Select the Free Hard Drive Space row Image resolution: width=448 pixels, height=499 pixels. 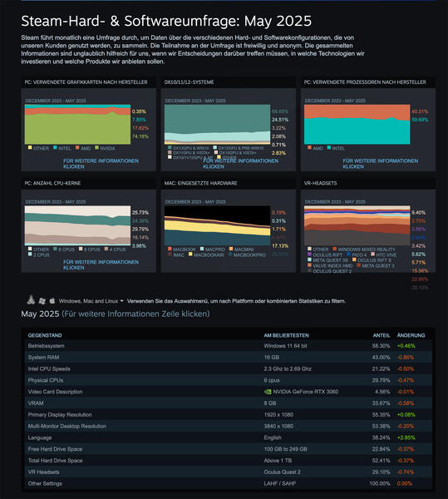tap(229, 449)
